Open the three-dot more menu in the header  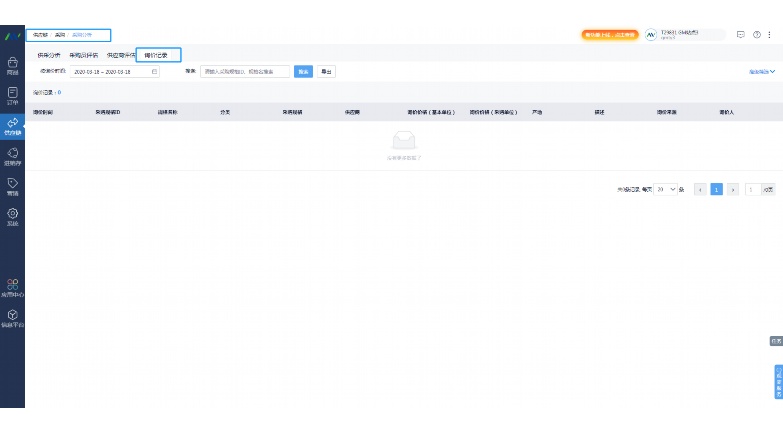pos(770,34)
